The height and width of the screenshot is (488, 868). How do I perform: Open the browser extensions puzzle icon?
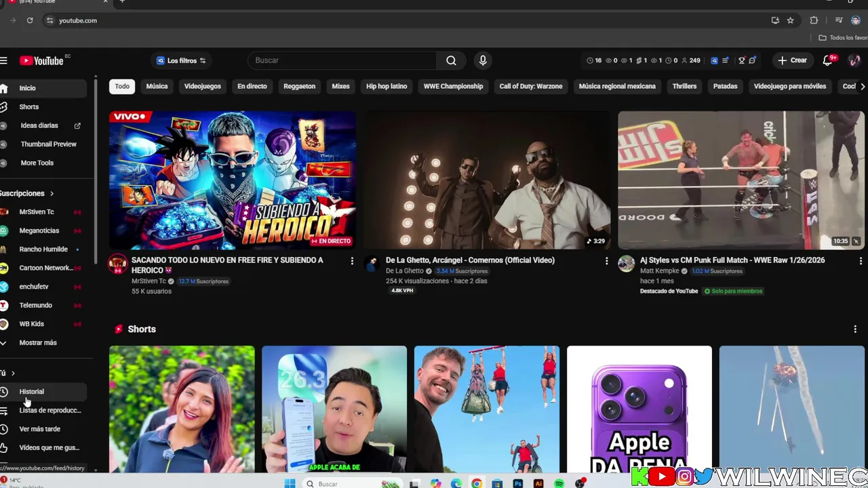coord(814,20)
